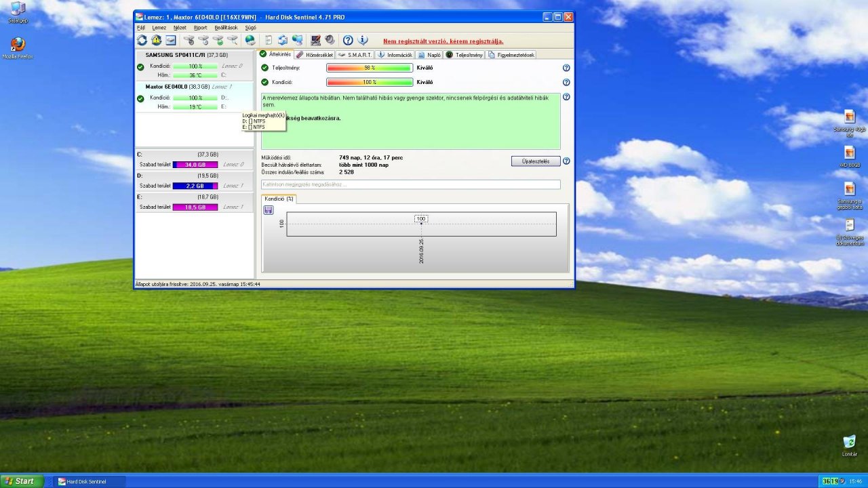This screenshot has width=868, height=488.
Task: Select Maxtor 6E040L0 disk entry
Action: (x=195, y=97)
